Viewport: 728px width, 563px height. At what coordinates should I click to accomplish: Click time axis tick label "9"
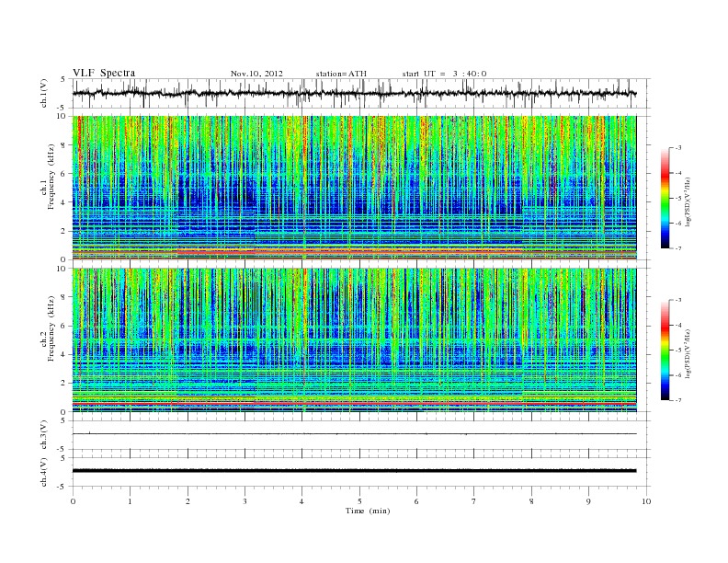tap(588, 501)
